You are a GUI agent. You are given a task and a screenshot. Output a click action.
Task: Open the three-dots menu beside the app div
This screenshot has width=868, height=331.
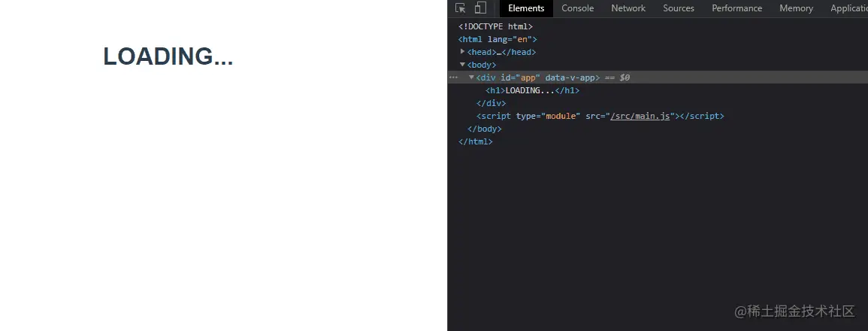(x=453, y=77)
